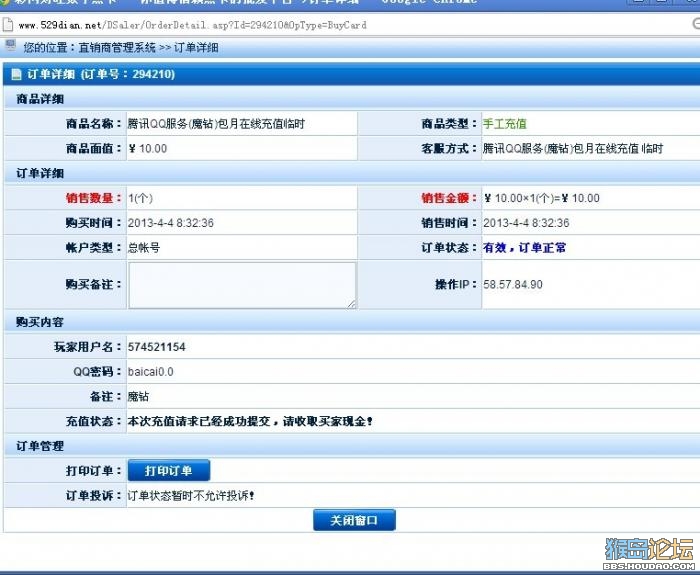The width and height of the screenshot is (700, 575).
Task: Click the green 手工充值 product type
Action: [505, 124]
